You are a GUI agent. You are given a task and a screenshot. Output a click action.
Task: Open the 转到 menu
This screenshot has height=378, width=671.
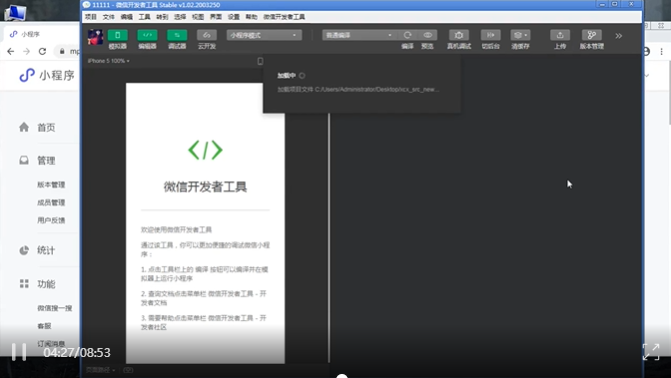click(x=162, y=17)
